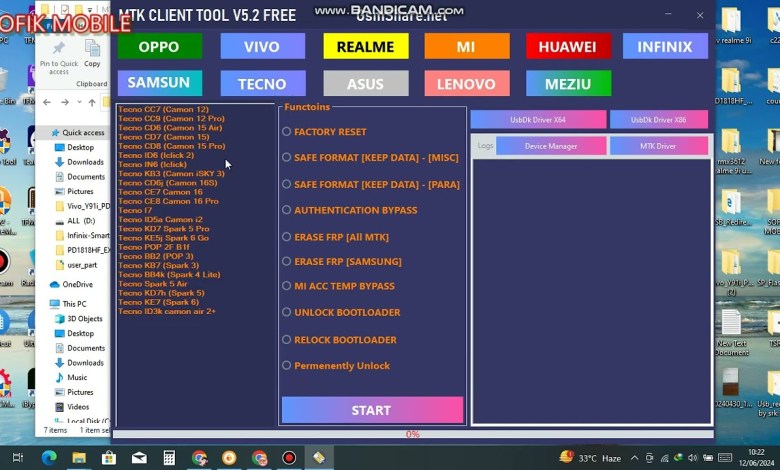Viewport: 780px width, 470px height.
Task: Select ERASE FRP [All MTK] option
Action: click(x=336, y=237)
